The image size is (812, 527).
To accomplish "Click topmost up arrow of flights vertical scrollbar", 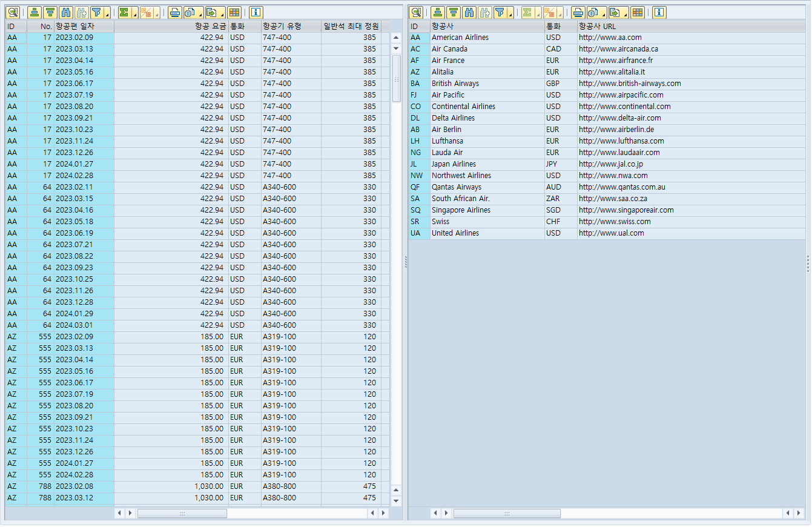I will pos(397,38).
